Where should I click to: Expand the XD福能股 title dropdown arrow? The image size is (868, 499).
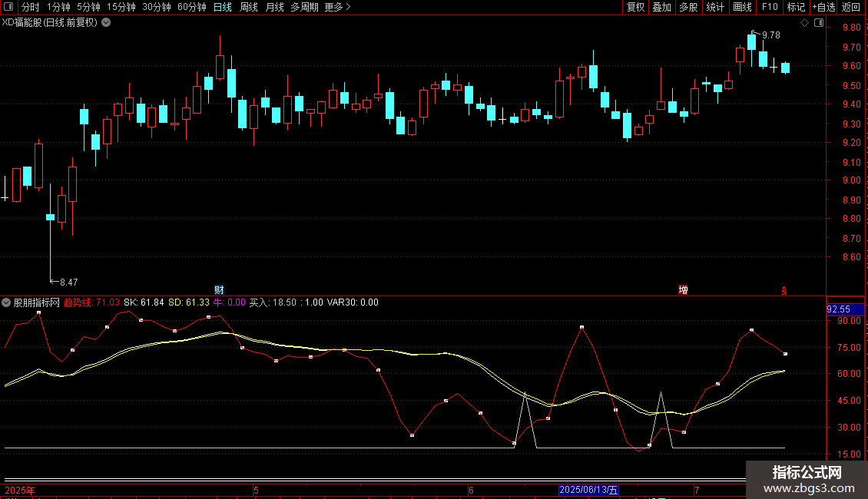click(106, 22)
